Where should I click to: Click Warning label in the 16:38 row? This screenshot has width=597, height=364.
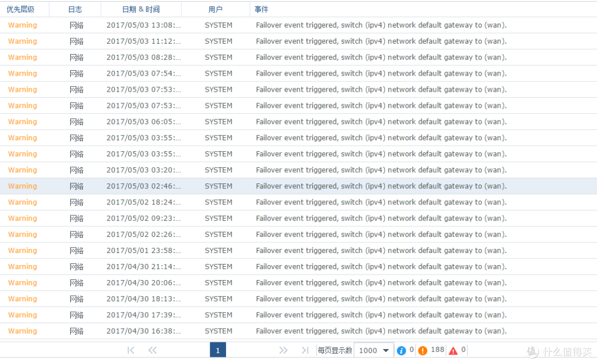coord(23,331)
